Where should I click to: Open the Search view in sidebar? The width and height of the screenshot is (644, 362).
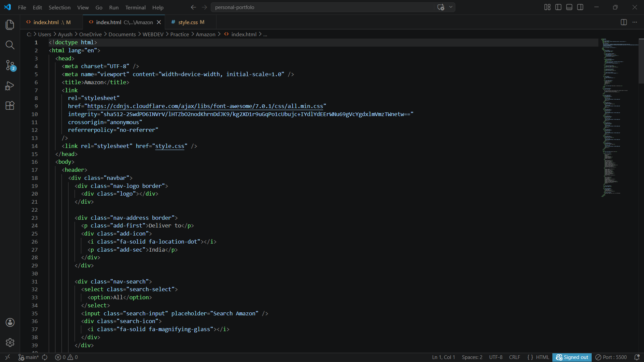[x=10, y=45]
